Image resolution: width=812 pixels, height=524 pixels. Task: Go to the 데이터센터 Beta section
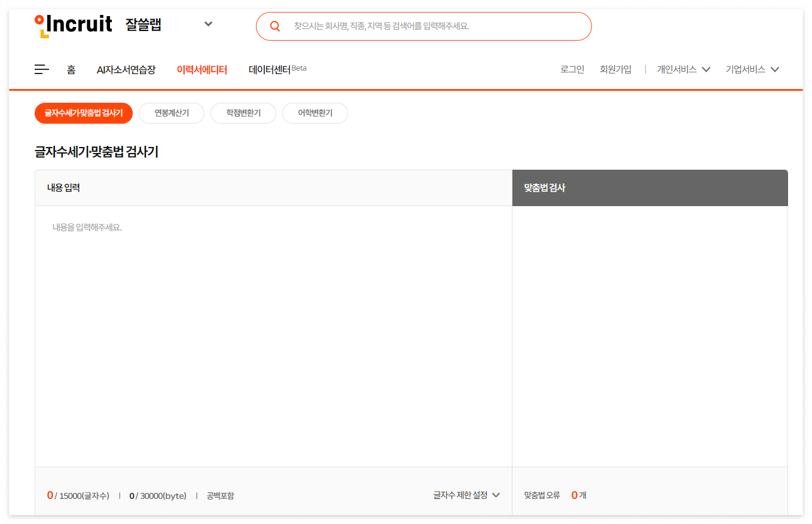point(272,69)
